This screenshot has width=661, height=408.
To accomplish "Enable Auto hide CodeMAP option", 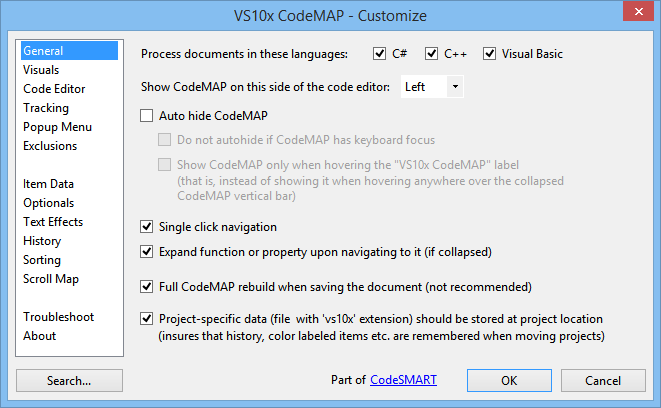I will coord(146,115).
